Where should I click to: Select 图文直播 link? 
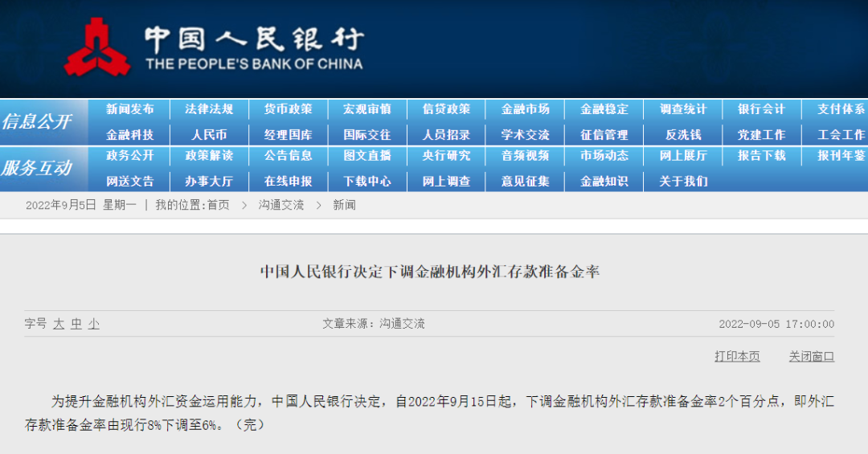click(x=367, y=156)
